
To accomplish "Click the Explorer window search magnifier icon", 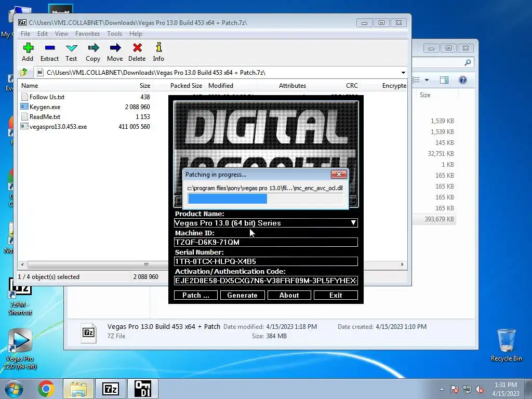I will click(x=468, y=62).
